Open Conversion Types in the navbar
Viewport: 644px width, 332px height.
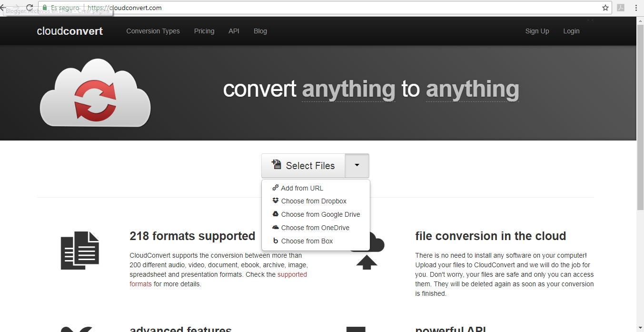[153, 31]
